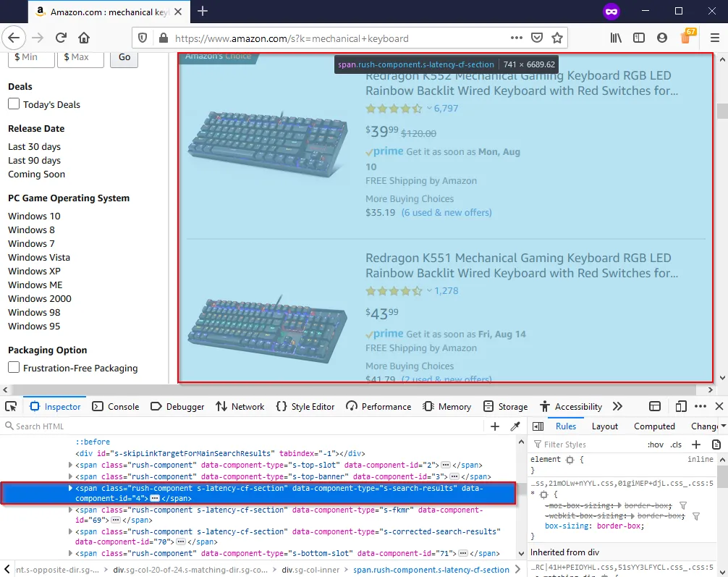The image size is (728, 577).
Task: Open the Firefox Library icon
Action: coord(614,38)
